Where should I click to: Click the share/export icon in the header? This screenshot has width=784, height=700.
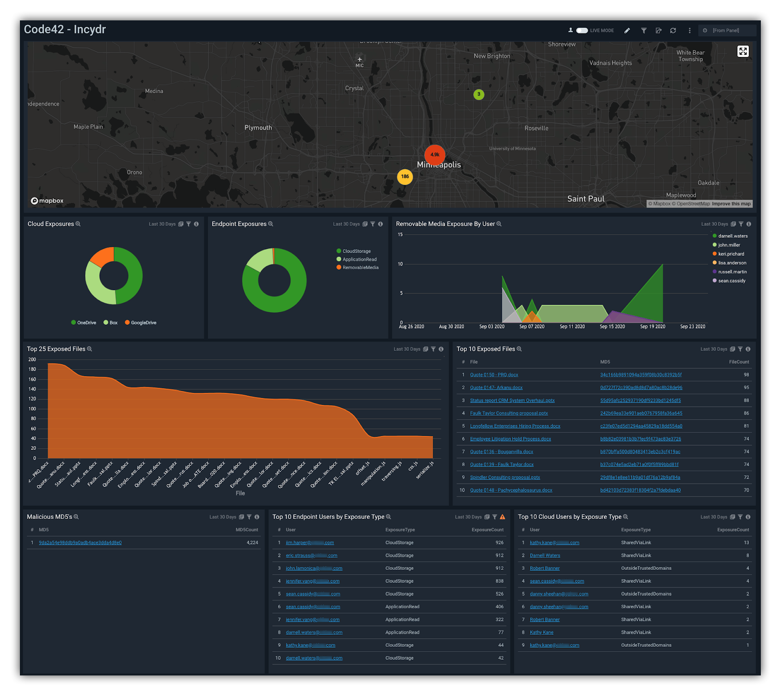(659, 31)
